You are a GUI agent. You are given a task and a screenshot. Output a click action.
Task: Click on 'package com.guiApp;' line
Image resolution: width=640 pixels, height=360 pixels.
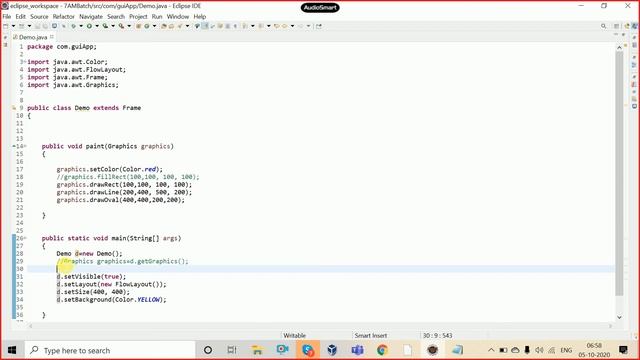click(62, 47)
